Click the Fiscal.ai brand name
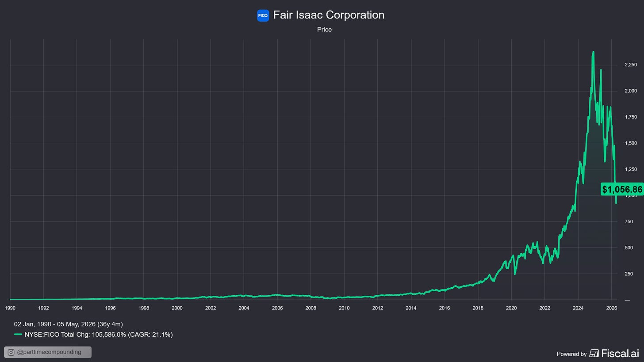Viewport: 644px width, 362px height. 621,353
